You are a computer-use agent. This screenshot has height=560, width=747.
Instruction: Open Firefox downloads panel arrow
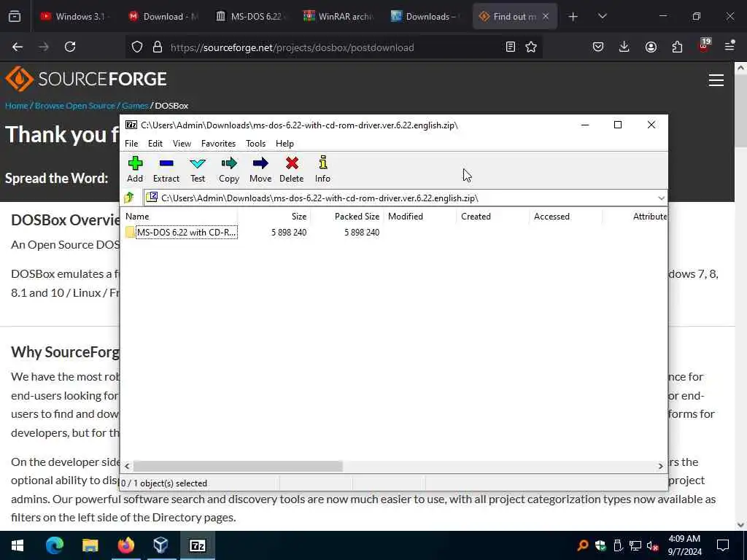624,47
